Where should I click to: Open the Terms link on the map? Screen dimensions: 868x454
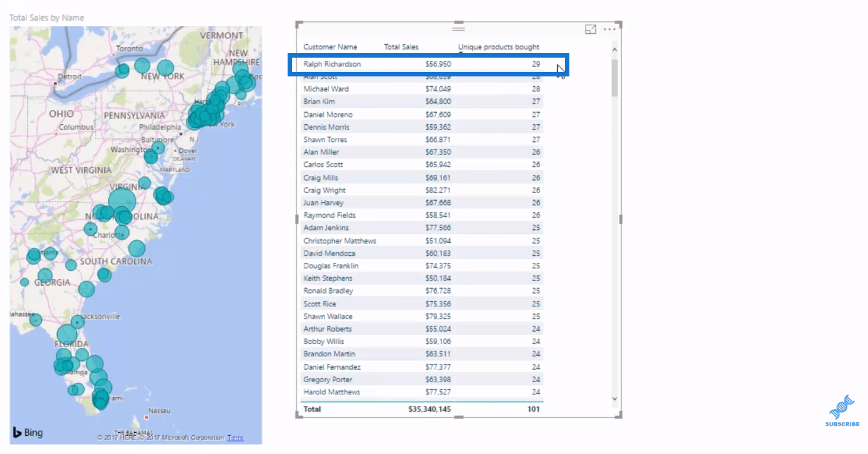[235, 438]
